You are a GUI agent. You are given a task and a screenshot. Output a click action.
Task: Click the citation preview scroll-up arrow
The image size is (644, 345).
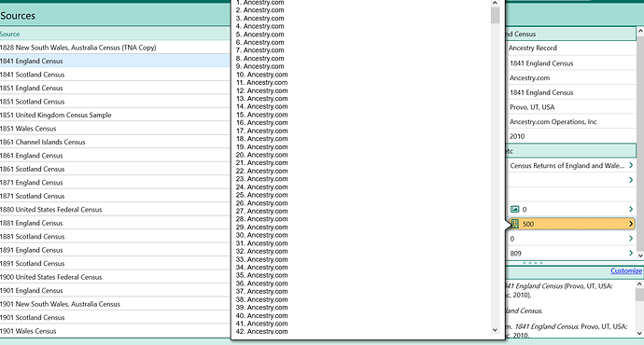(640, 283)
